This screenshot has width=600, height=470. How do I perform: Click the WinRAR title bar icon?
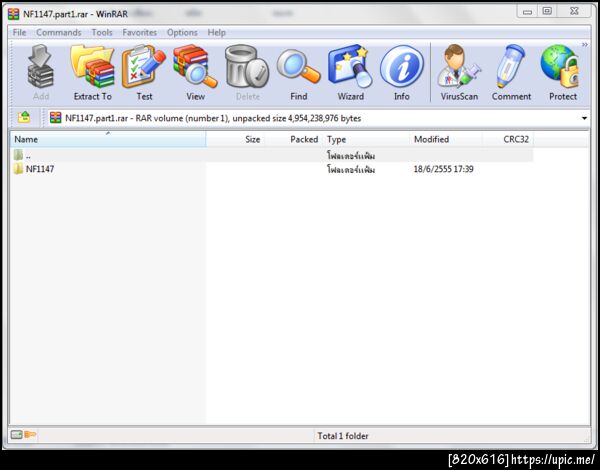point(13,14)
